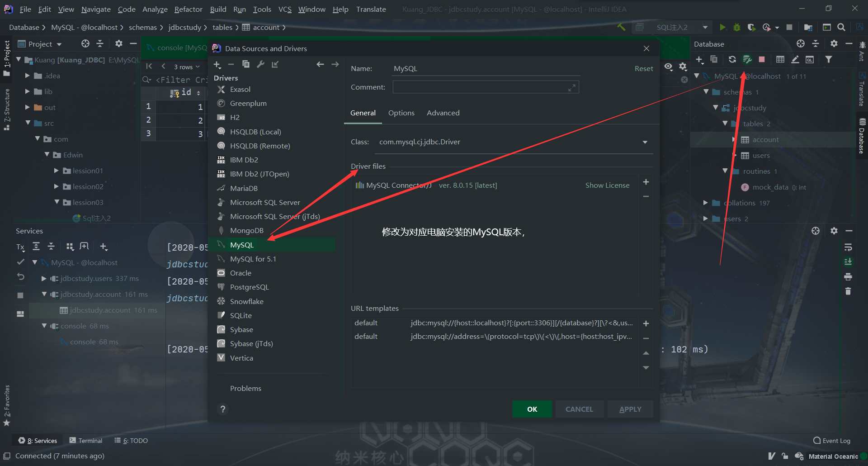Switch to the Advanced tab
Screen dimensions: 868x466
click(x=443, y=113)
